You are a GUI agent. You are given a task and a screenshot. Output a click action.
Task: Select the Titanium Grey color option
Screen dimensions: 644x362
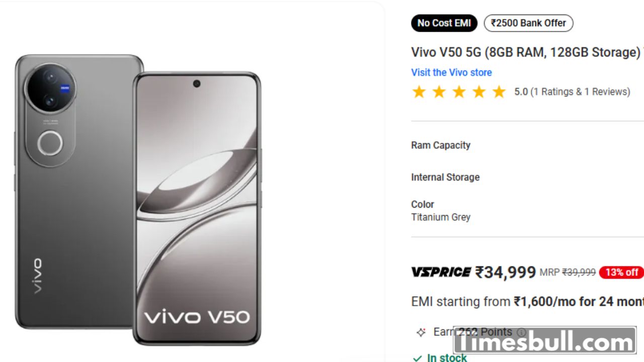point(441,217)
